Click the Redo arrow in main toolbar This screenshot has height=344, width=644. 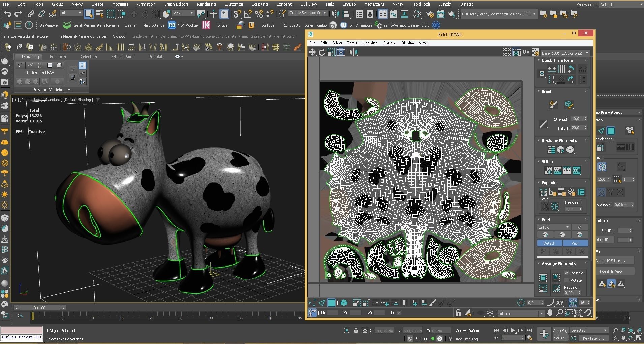[x=18, y=14]
